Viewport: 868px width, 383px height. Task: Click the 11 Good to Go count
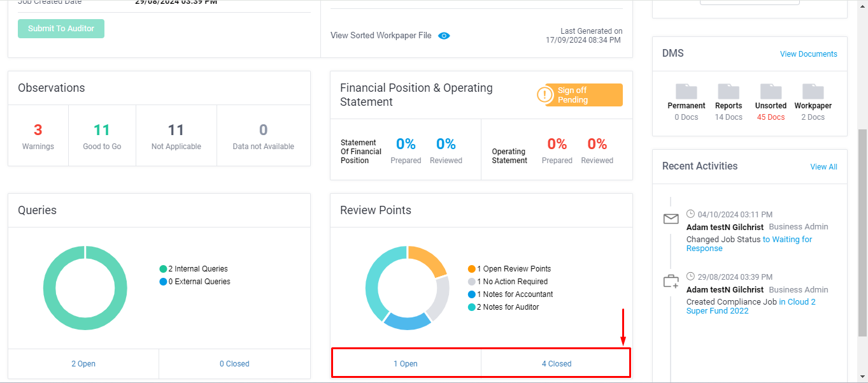tap(102, 131)
